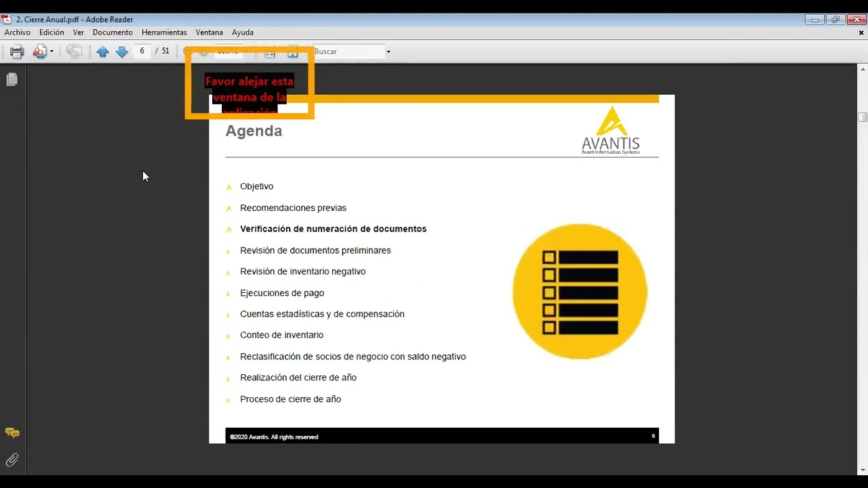Open the Pages panel icon in sidebar
The height and width of the screenshot is (488, 868).
coord(12,79)
